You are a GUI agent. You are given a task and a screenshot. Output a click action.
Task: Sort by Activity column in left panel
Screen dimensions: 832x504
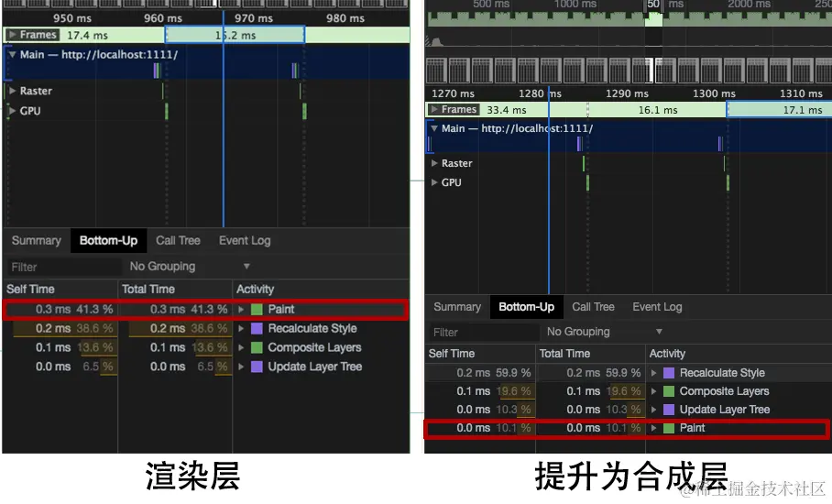click(321, 290)
